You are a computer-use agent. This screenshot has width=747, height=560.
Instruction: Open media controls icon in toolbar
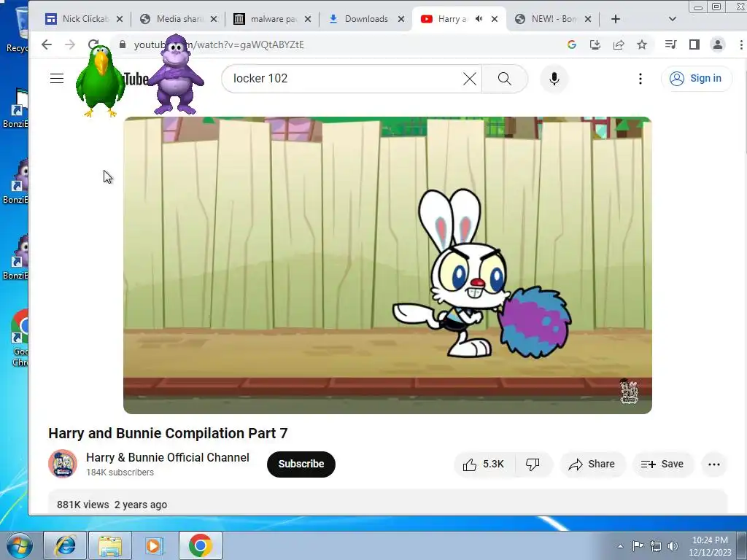[670, 44]
